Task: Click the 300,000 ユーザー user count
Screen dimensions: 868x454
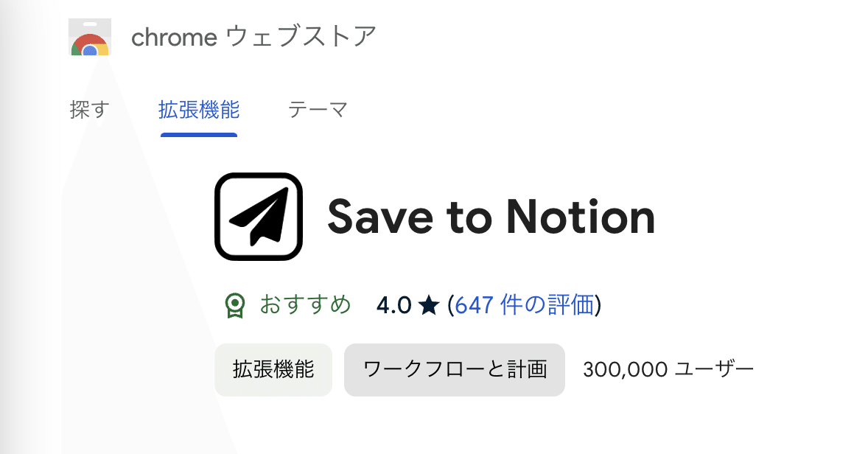Action: point(667,369)
